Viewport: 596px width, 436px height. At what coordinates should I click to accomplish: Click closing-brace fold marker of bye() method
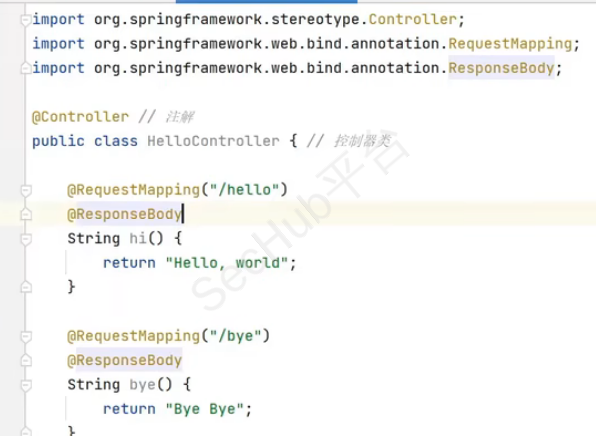coord(26,432)
